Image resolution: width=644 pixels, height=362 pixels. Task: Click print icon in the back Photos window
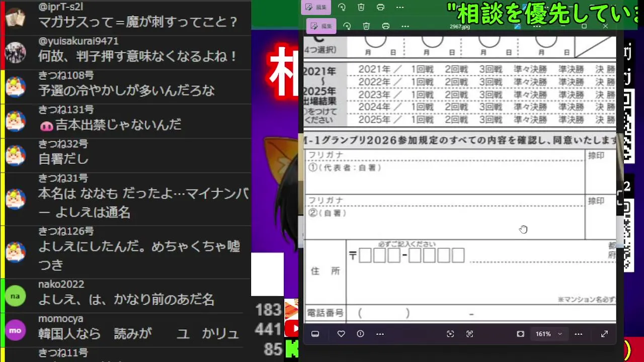380,7
